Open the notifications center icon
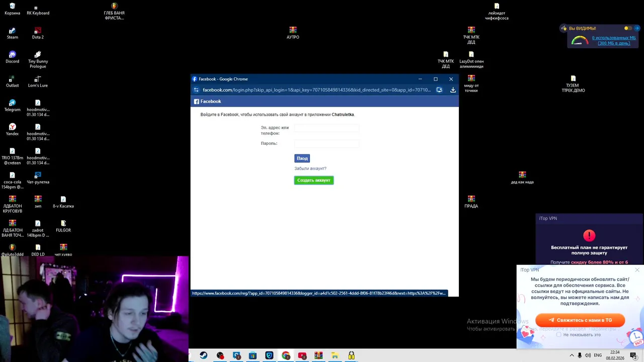Image resolution: width=644 pixels, height=362 pixels. 633,355
